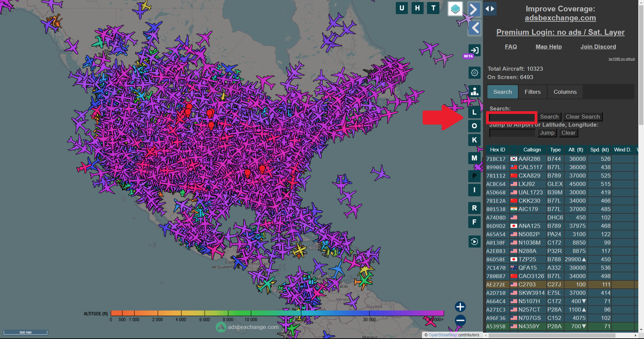Click the Japan flag beside ANA125
Screen dimensions: 644x339
tap(514, 226)
